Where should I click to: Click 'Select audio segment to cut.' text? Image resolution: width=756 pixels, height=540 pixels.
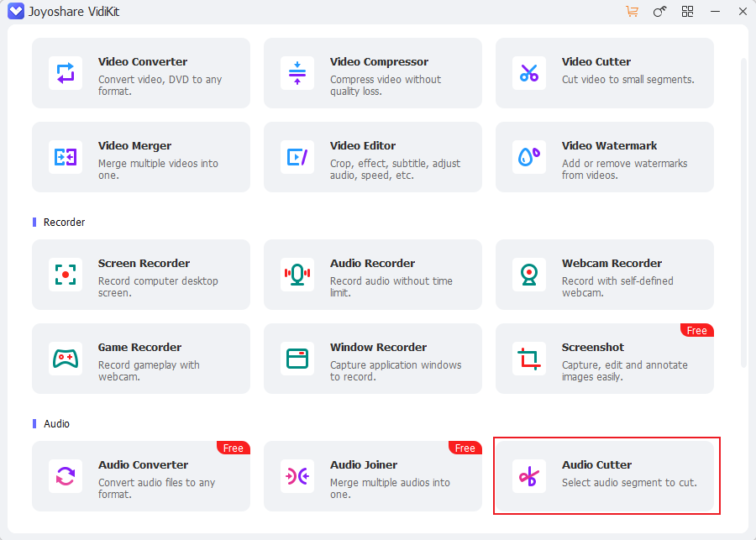pos(628,483)
